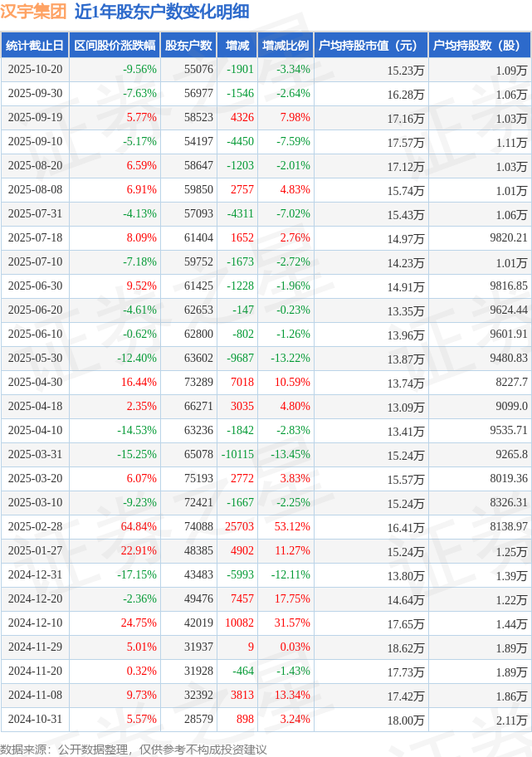Screen dimensions: 532x757
Task: Select the 户均持股数（股） column header
Action: (x=481, y=46)
